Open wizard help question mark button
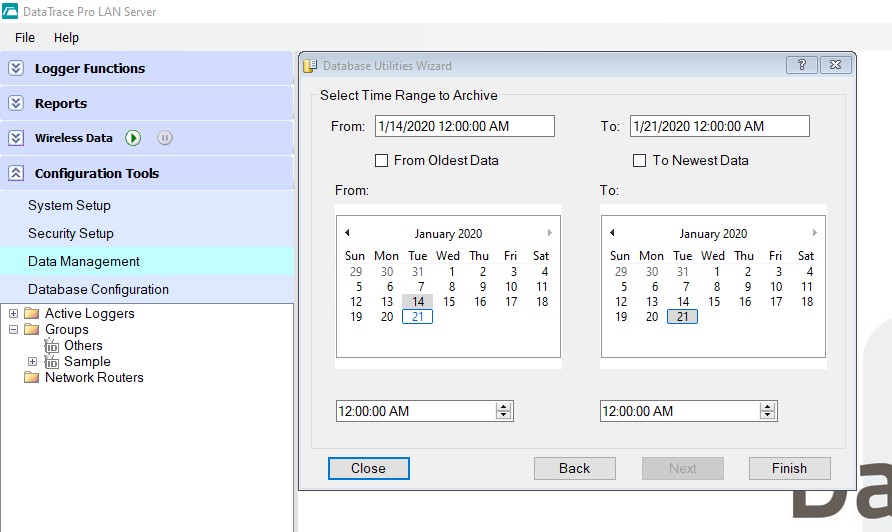This screenshot has width=892, height=532. pyautogui.click(x=802, y=65)
